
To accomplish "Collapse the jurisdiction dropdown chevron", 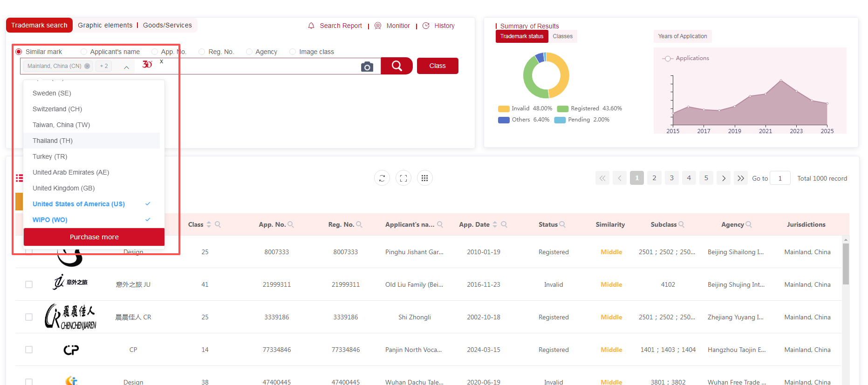I will pos(126,67).
